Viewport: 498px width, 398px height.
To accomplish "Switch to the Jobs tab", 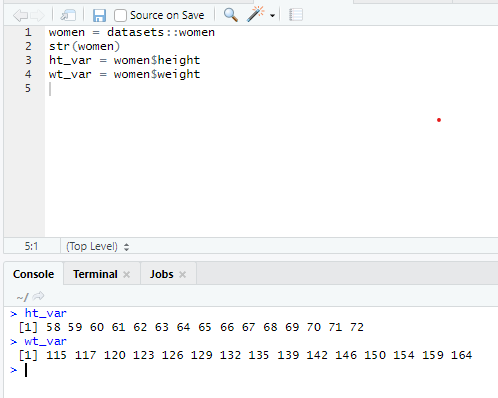I will pos(162,274).
